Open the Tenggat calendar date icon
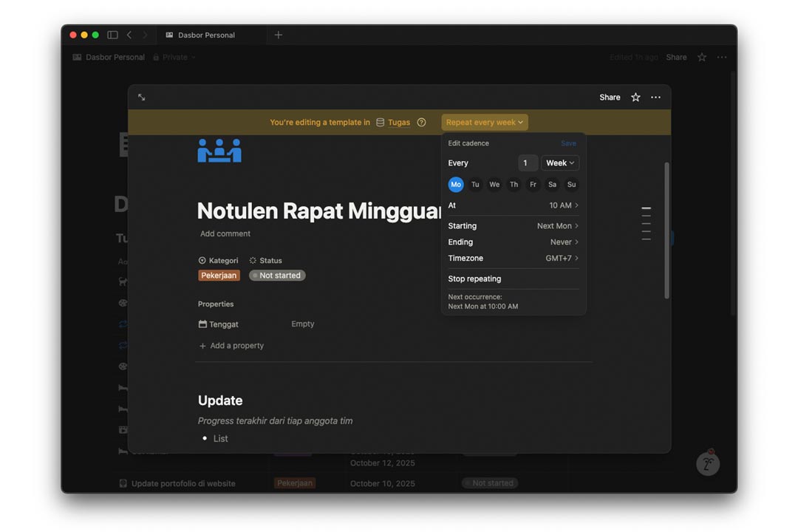The width and height of the screenshot is (798, 532). [202, 324]
